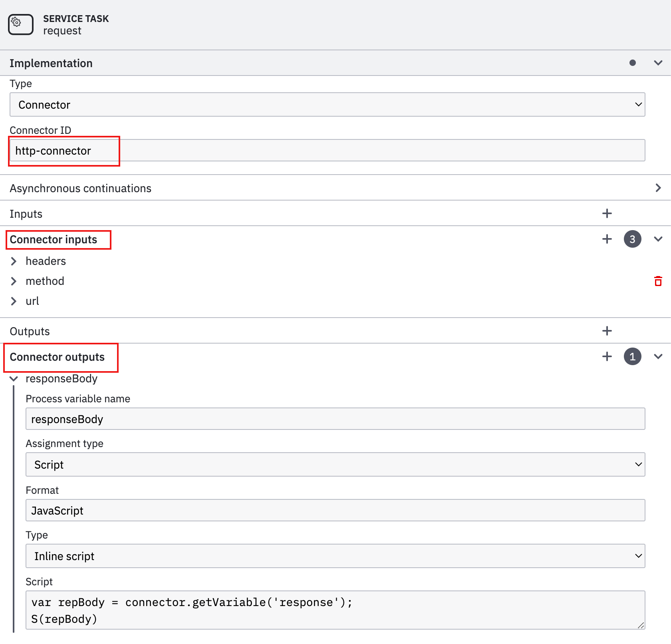Add a new Outputs entry
The height and width of the screenshot is (644, 671).
tap(607, 331)
